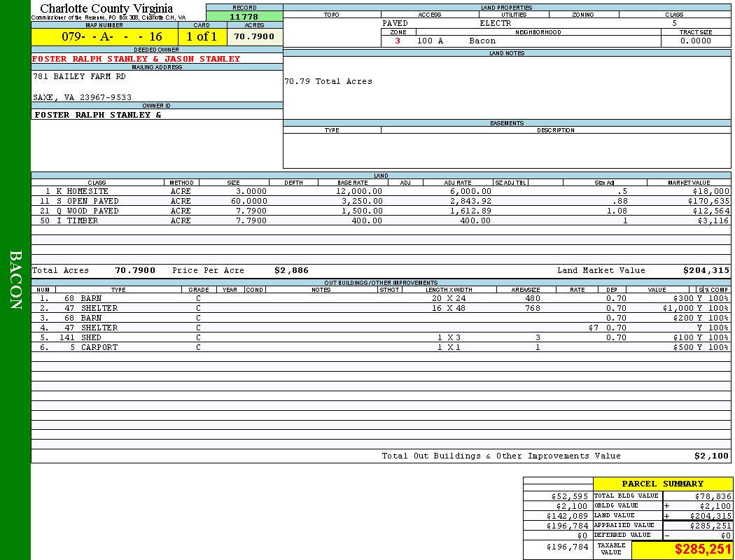This screenshot has height=560, width=735.
Task: Click the Owner ID name field
Action: coord(98,114)
